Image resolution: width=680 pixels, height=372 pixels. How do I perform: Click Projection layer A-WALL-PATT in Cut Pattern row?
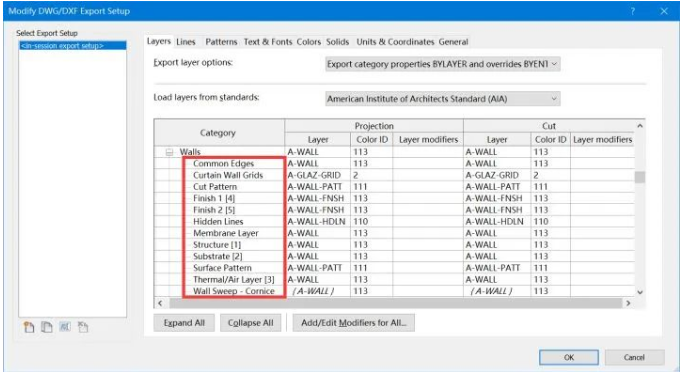[317, 187]
